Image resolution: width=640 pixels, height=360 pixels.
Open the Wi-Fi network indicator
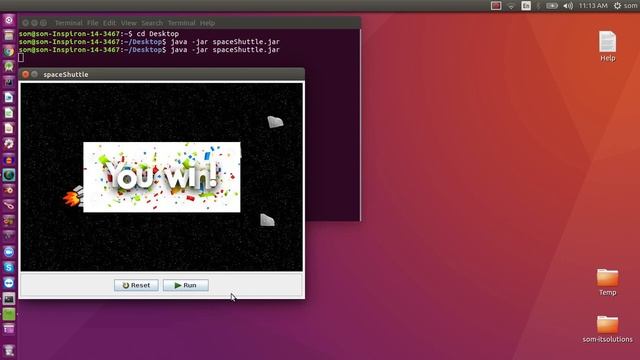pos(511,6)
